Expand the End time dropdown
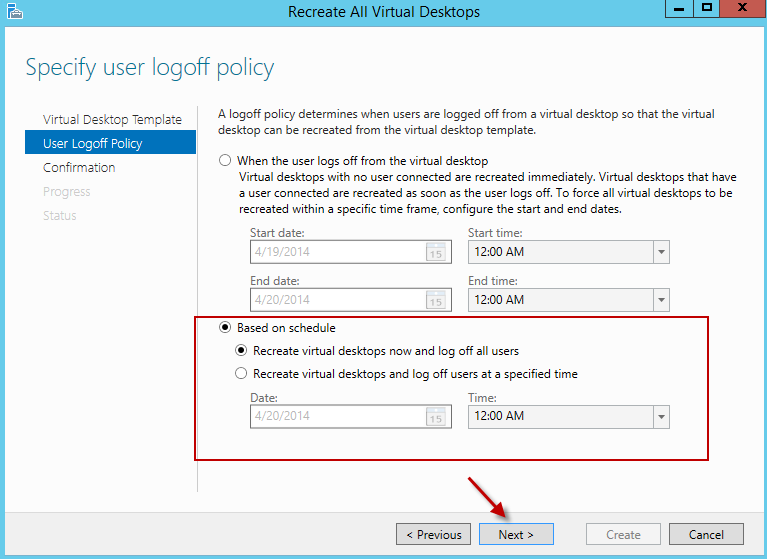The height and width of the screenshot is (559, 767). click(660, 299)
